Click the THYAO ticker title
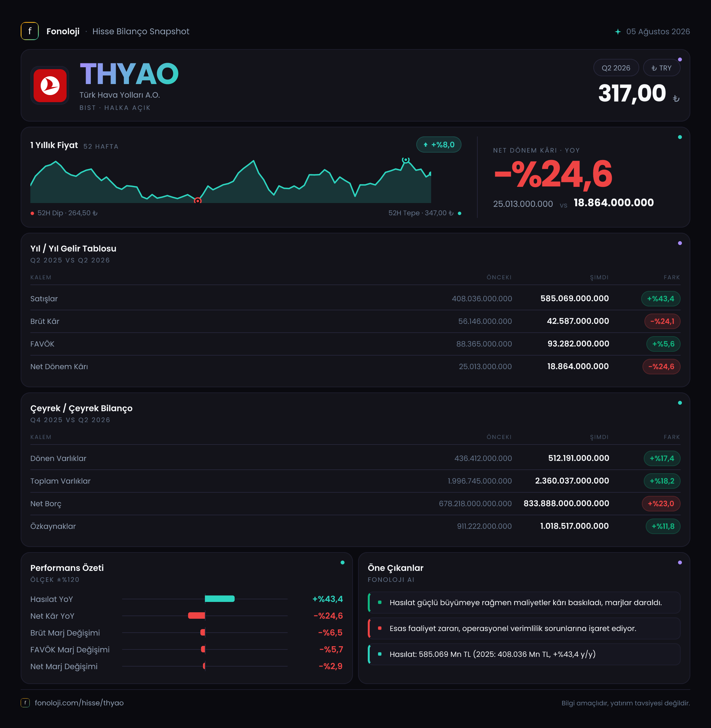Viewport: 711px width, 728px height. [129, 74]
